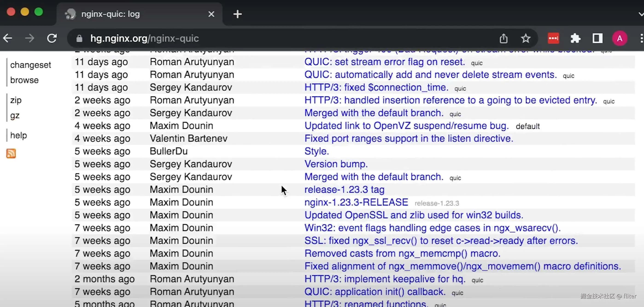Open the share icon in the address bar
The image size is (644, 307).
pyautogui.click(x=503, y=38)
